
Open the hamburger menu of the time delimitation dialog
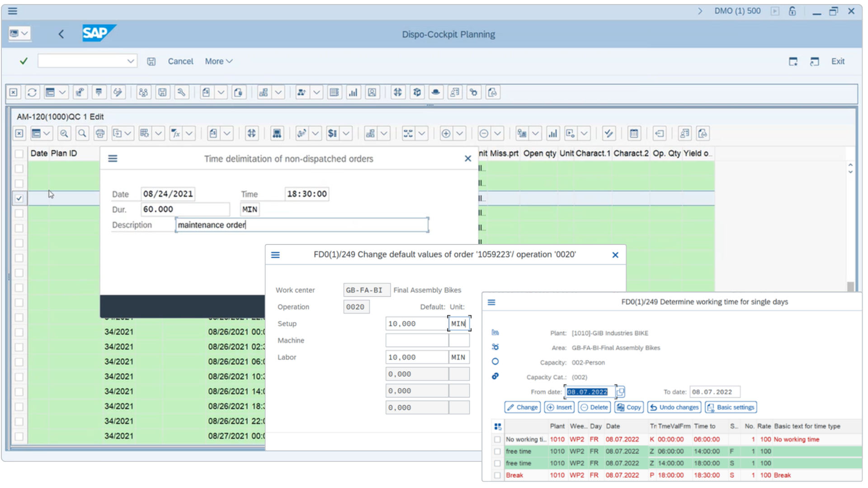point(113,159)
